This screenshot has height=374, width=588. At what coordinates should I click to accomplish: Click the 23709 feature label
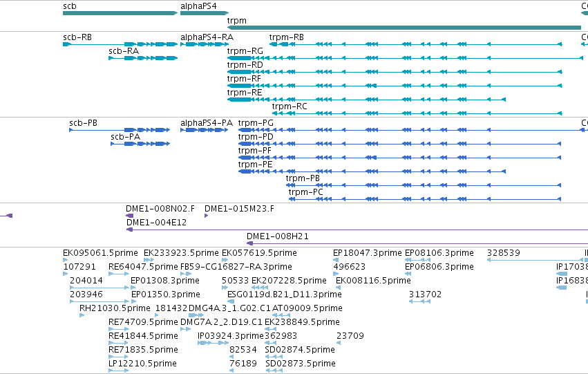tap(350, 337)
